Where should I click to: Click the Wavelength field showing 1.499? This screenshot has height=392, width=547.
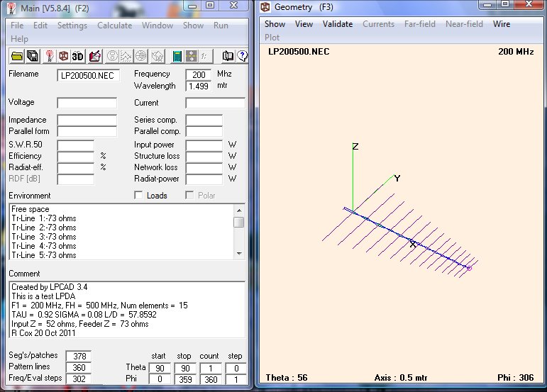coord(199,86)
